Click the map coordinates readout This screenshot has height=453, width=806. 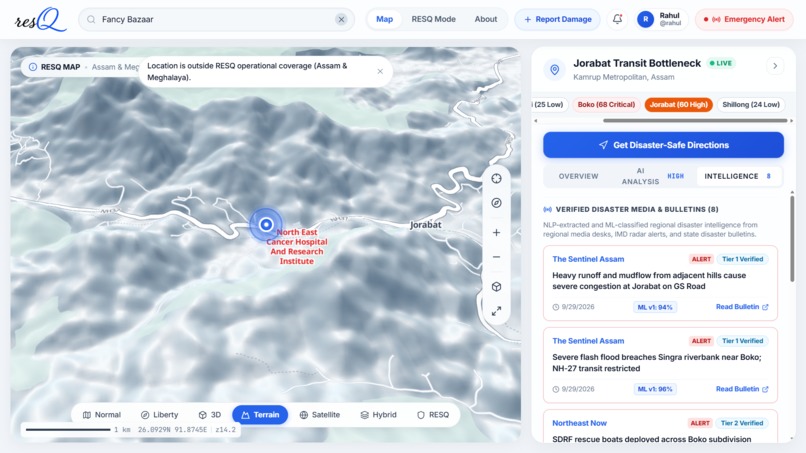coord(172,429)
